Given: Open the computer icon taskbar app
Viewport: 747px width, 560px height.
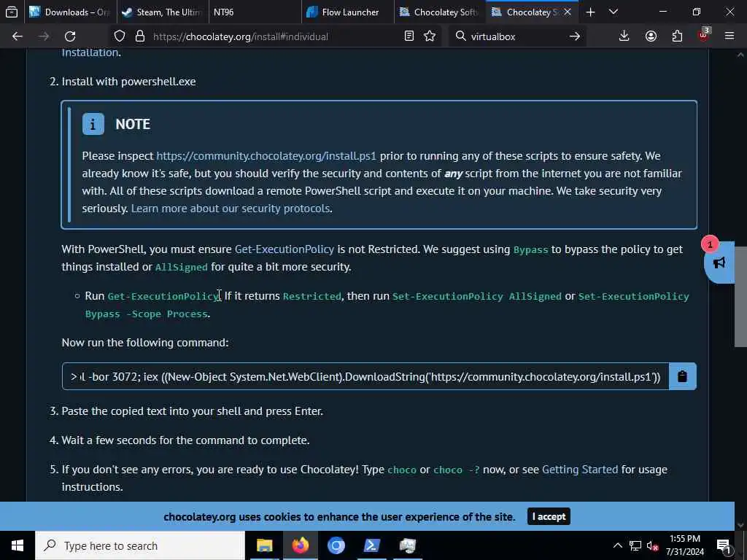Looking at the screenshot, I should tap(407, 545).
